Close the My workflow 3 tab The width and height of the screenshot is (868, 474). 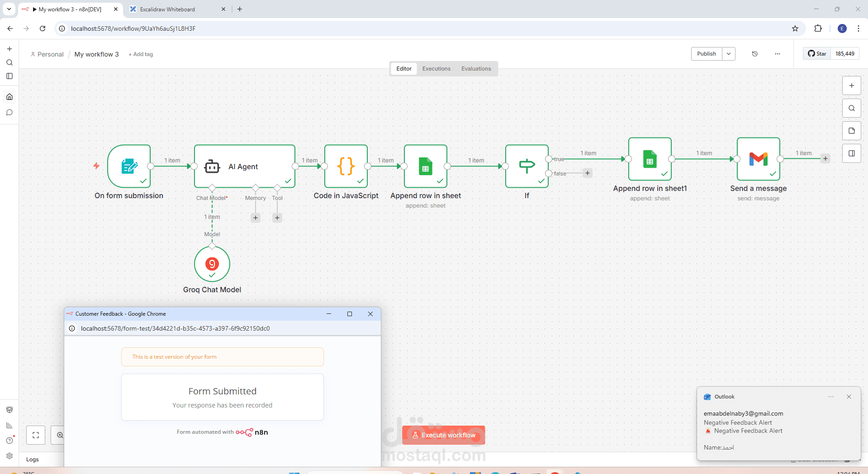pos(116,9)
